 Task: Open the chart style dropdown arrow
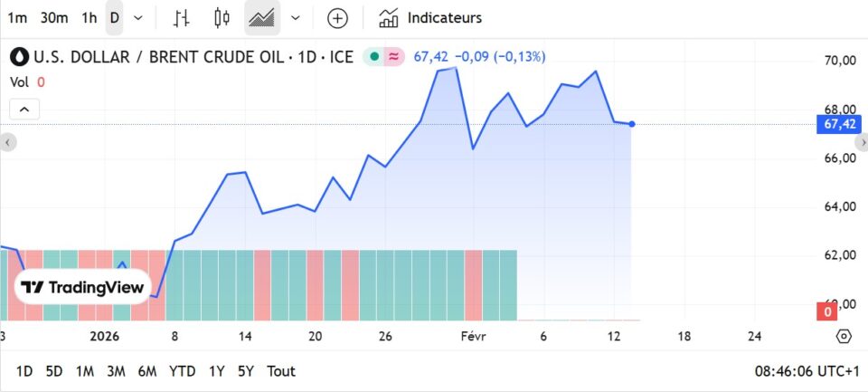point(295,18)
